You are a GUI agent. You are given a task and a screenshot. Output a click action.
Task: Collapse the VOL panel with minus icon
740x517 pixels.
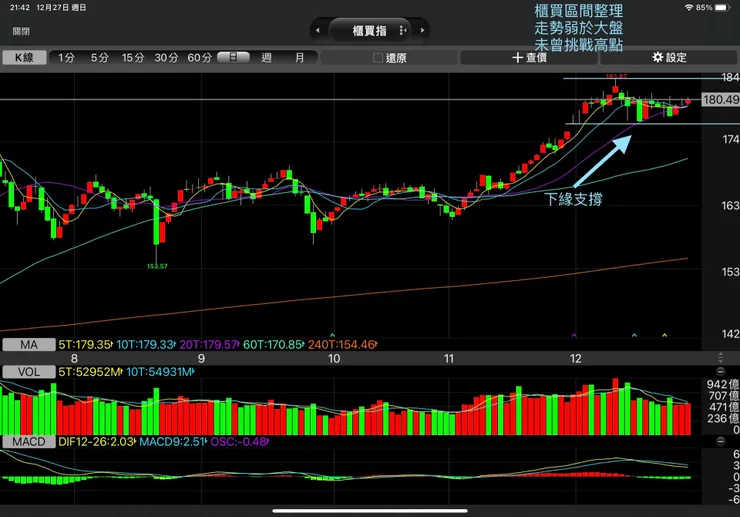(x=721, y=372)
